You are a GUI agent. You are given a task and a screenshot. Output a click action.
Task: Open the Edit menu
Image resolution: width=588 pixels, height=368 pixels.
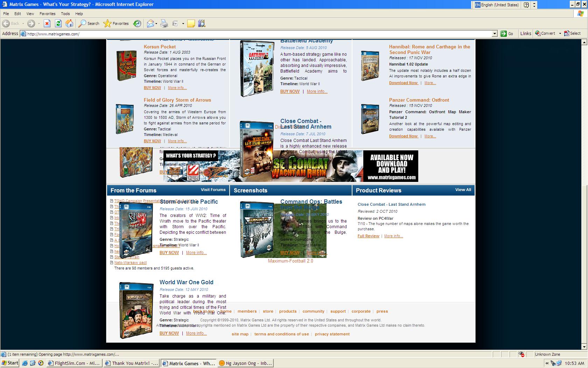[17, 14]
